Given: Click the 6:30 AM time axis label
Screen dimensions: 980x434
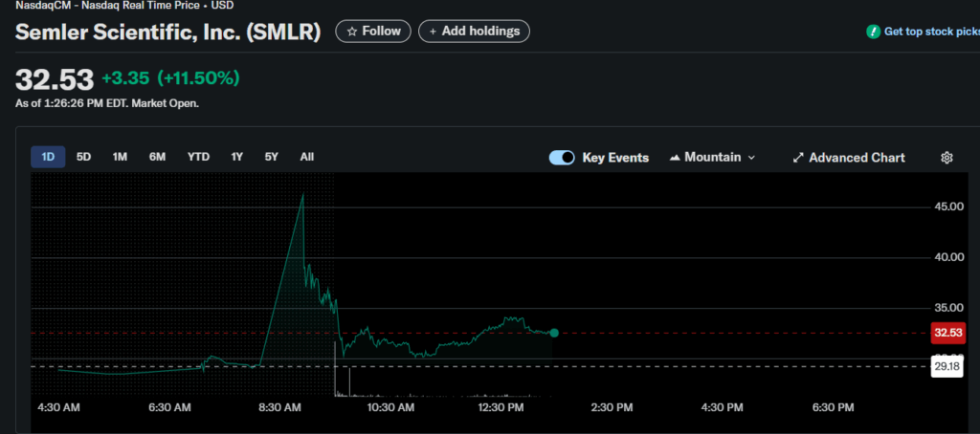Looking at the screenshot, I should click(168, 408).
